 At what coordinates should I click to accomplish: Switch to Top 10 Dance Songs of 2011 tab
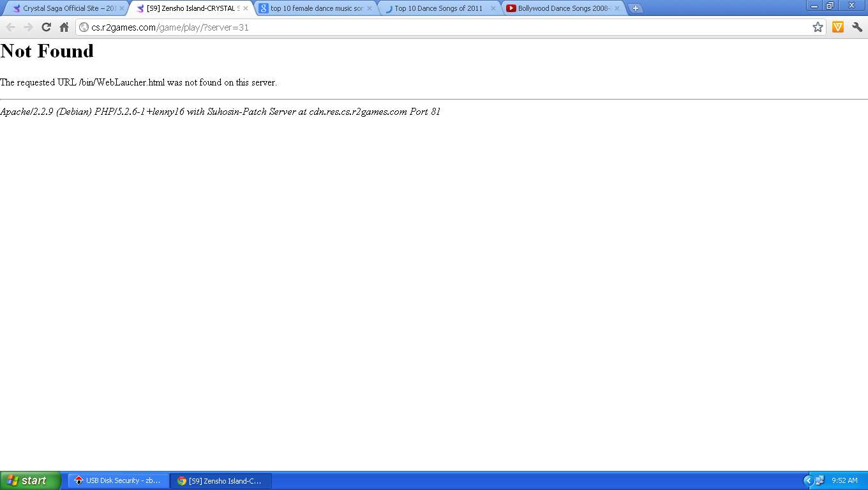click(x=438, y=8)
